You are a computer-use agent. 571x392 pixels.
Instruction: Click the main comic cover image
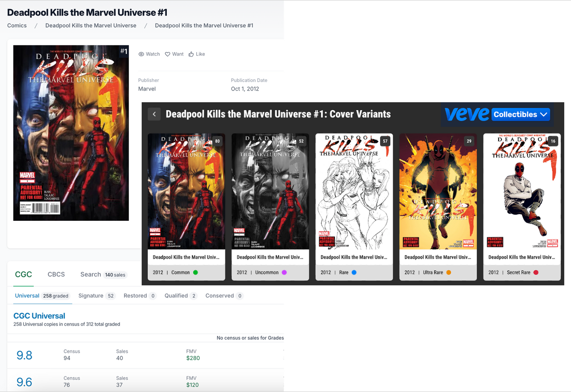[x=71, y=133]
